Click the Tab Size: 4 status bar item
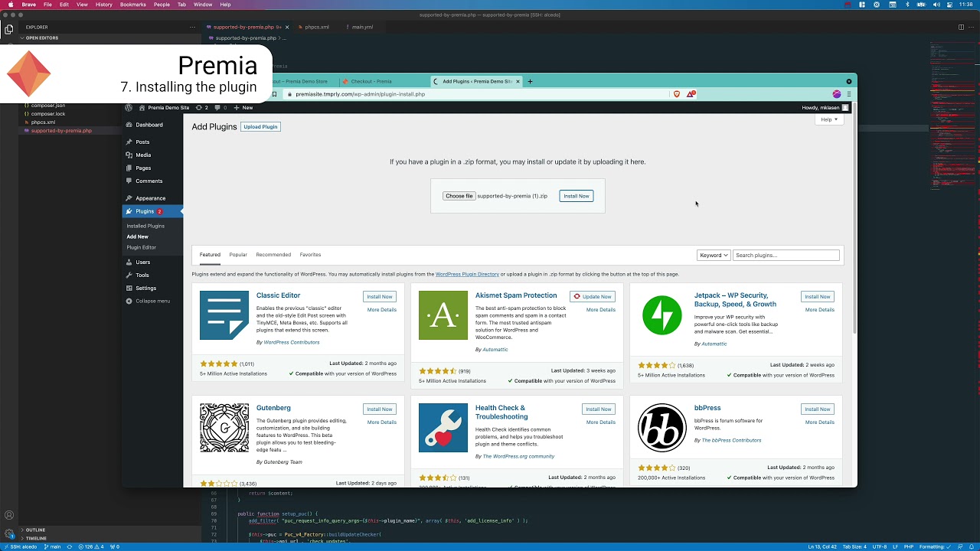 (x=854, y=546)
